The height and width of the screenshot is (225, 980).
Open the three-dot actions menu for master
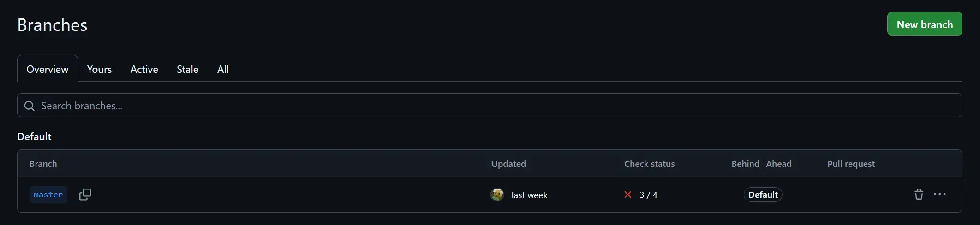click(x=939, y=195)
